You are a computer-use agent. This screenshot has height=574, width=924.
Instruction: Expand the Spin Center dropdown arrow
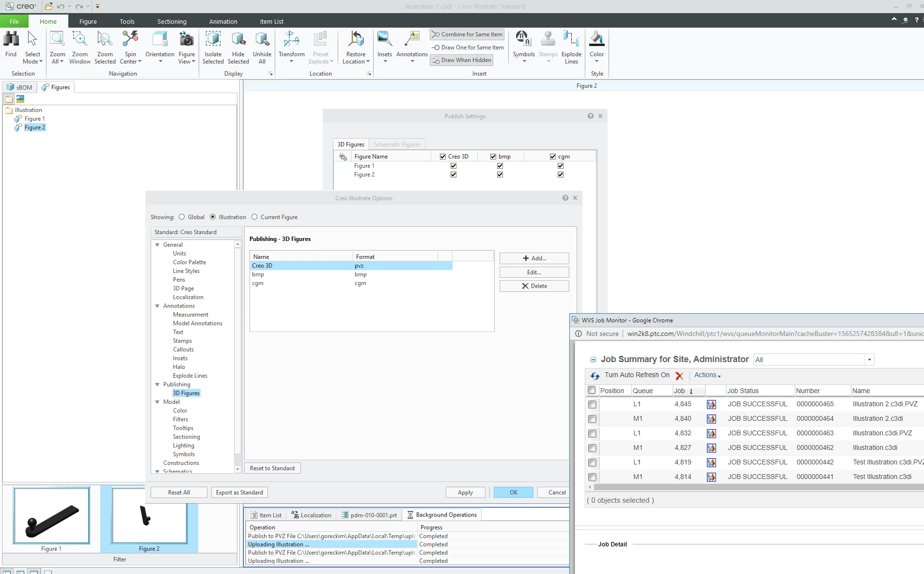(140, 62)
